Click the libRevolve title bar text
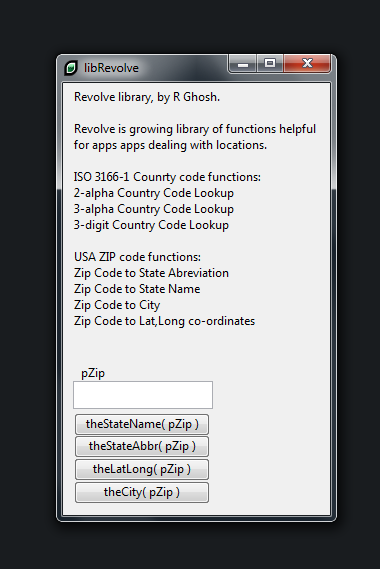 click(111, 68)
